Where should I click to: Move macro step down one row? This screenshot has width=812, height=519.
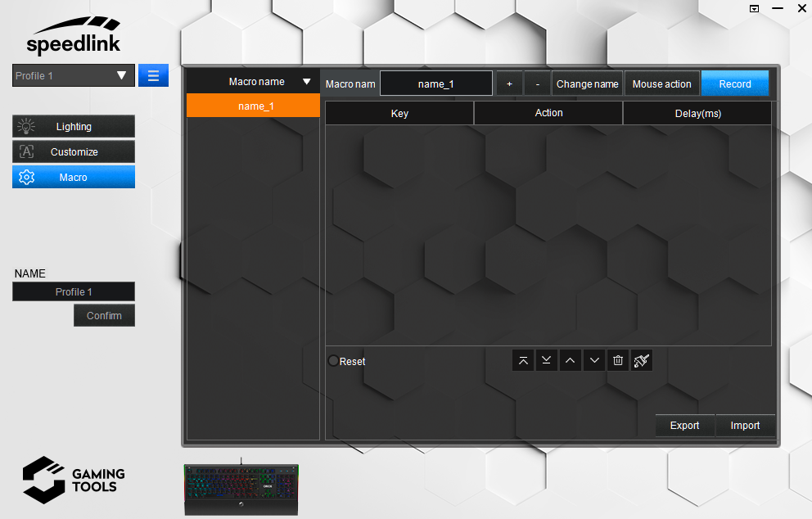click(x=594, y=361)
